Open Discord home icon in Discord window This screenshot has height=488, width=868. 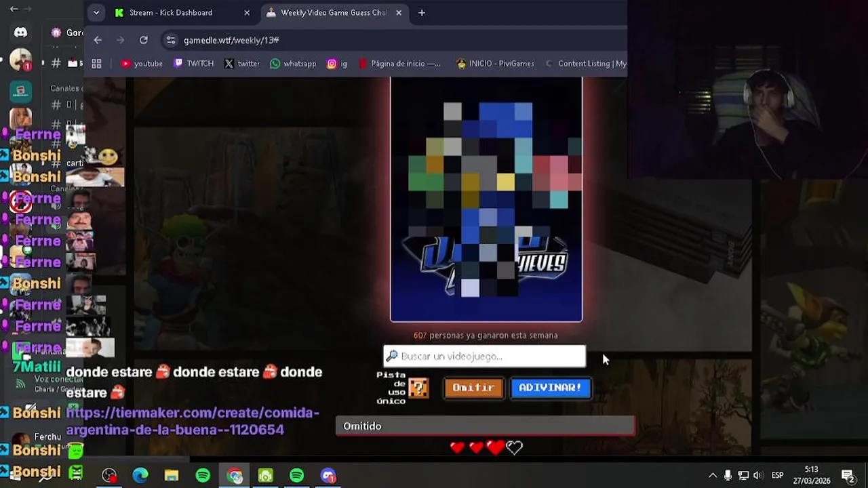pyautogui.click(x=20, y=33)
